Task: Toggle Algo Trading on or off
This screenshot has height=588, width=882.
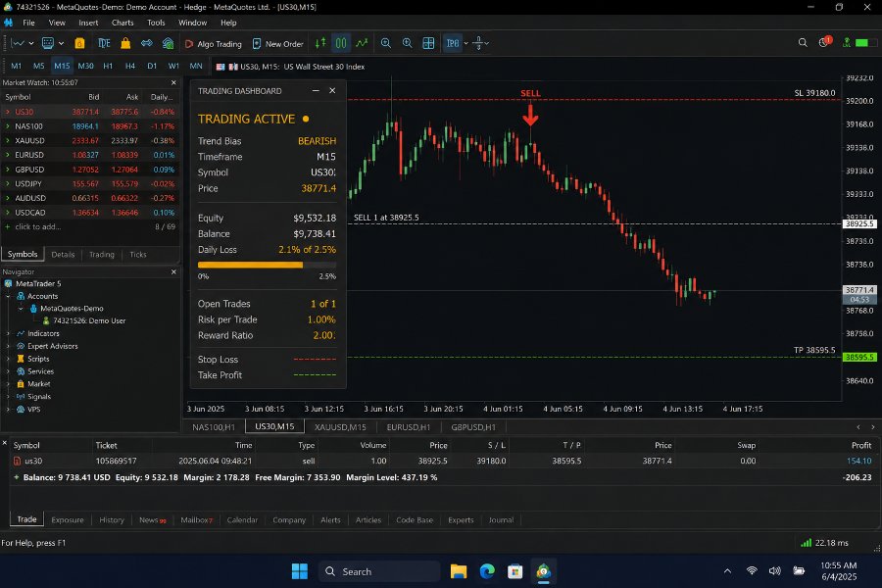Action: point(214,44)
